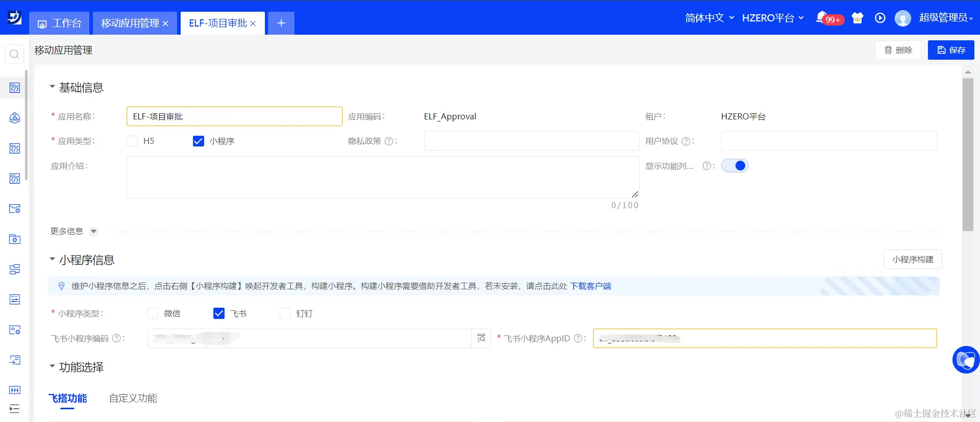The height and width of the screenshot is (422, 980).
Task: Click the 应用名称 input field
Action: click(234, 116)
